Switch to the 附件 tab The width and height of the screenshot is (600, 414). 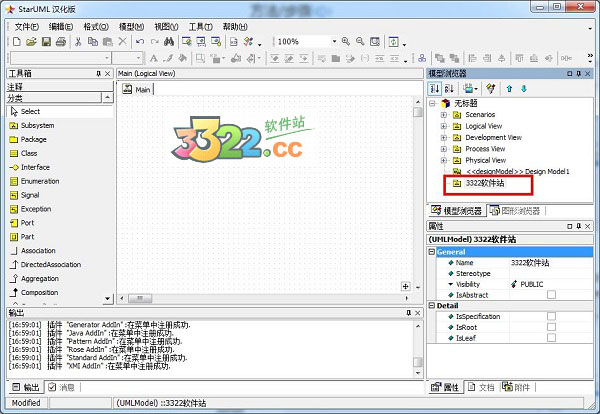point(517,387)
